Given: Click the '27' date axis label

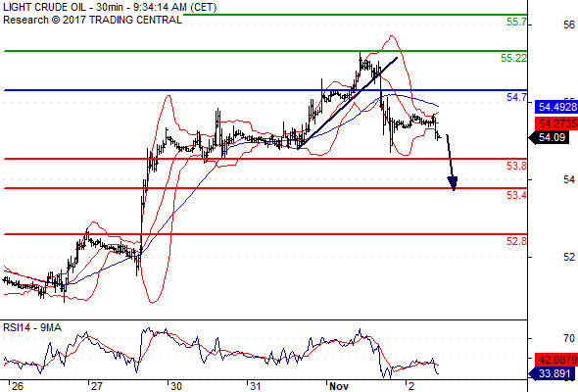Looking at the screenshot, I should coord(96,386).
